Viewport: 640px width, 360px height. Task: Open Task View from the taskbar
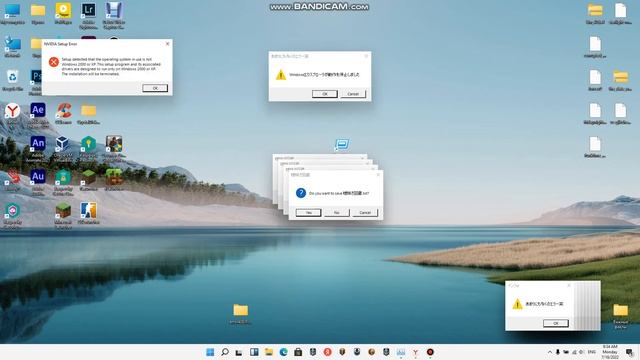[x=239, y=352]
